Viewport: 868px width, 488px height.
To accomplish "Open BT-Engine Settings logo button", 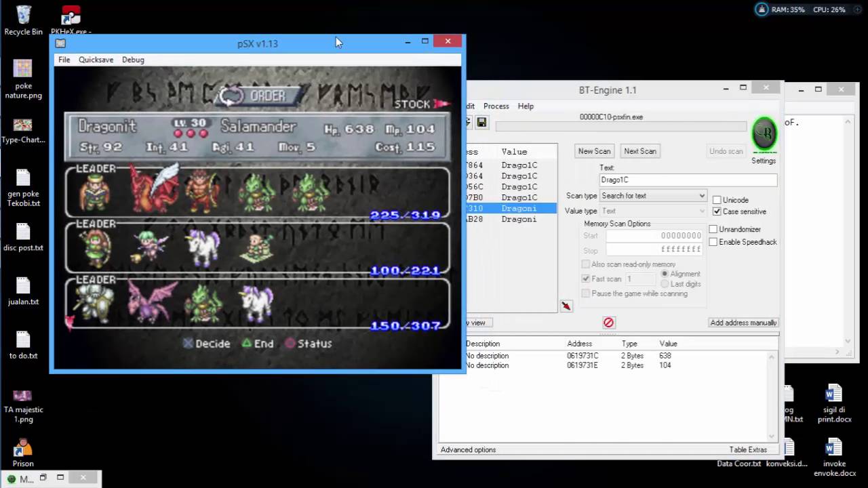I will pos(764,134).
